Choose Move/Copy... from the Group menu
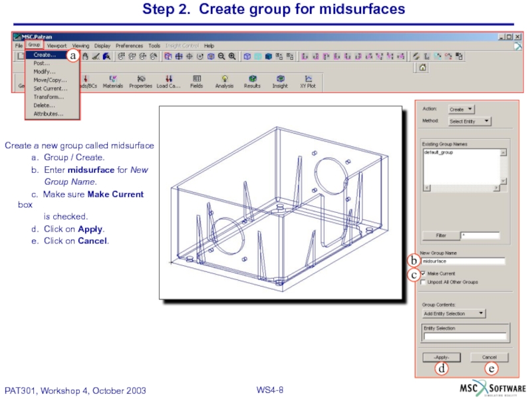 [x=53, y=80]
